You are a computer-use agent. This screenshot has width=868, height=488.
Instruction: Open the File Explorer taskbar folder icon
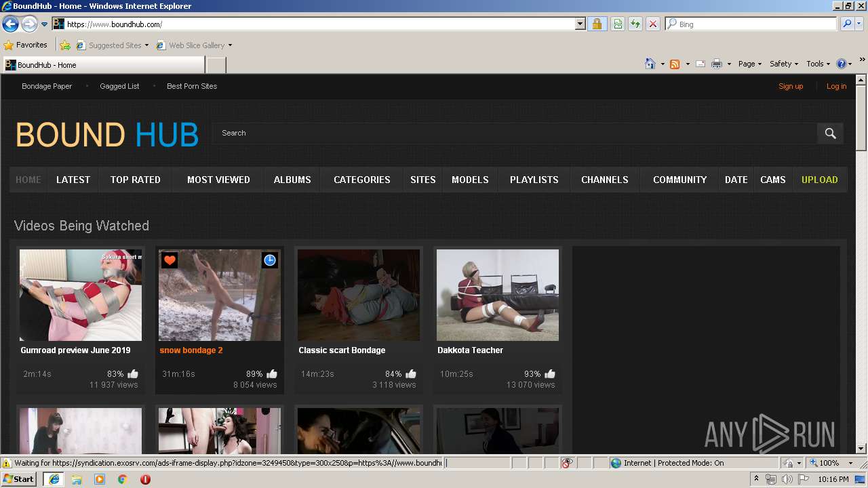tap(77, 479)
